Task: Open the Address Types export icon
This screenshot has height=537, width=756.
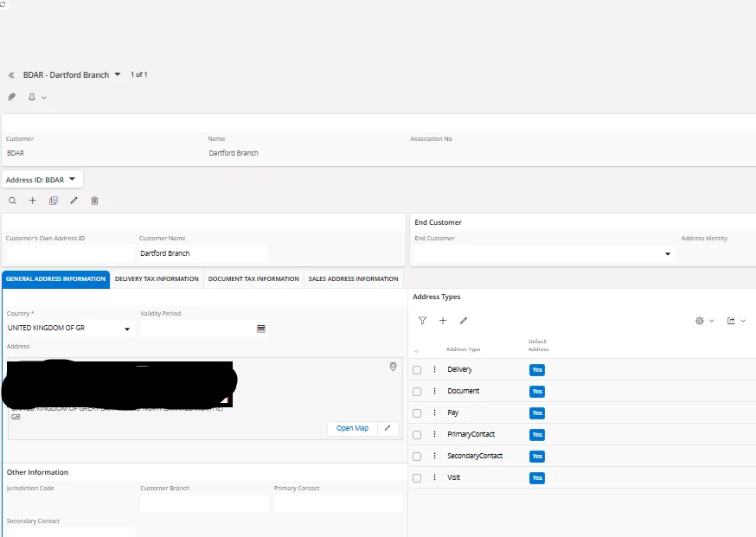Action: point(731,321)
